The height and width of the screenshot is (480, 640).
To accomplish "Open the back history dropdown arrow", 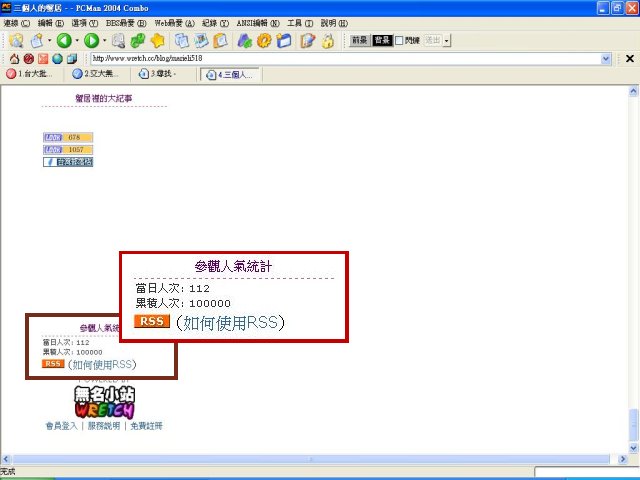I will point(77,40).
